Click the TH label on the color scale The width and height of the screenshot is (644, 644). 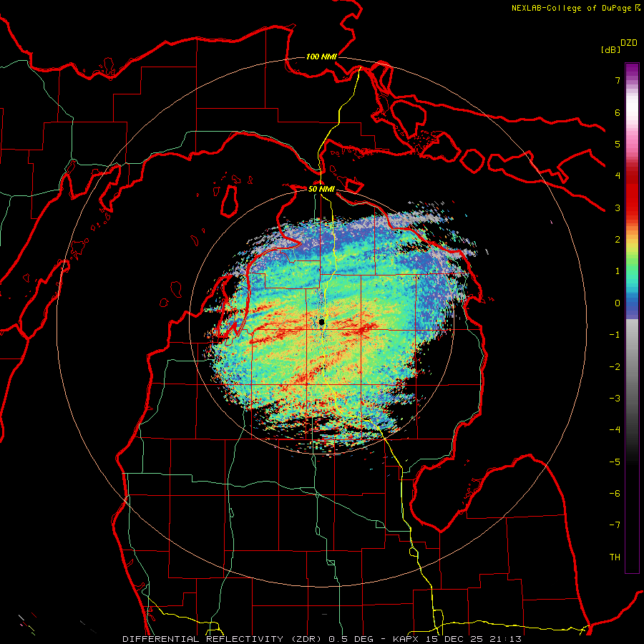click(x=615, y=557)
